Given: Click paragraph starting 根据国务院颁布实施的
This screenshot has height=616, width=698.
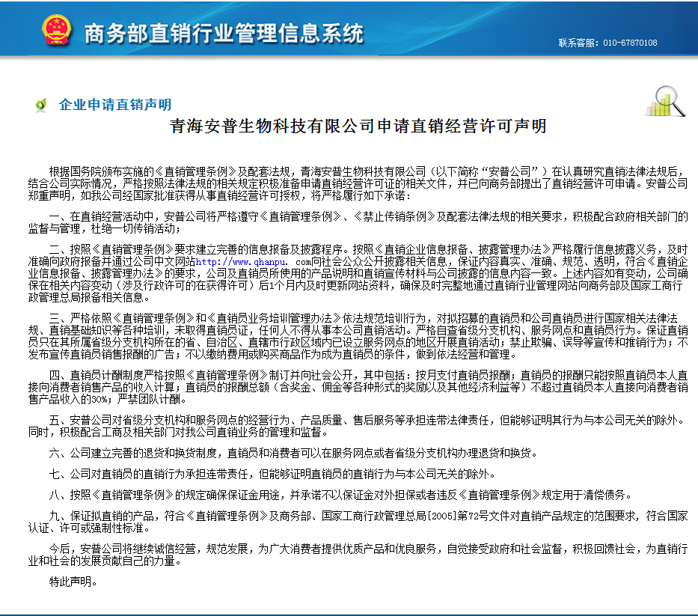Looking at the screenshot, I should [358, 183].
